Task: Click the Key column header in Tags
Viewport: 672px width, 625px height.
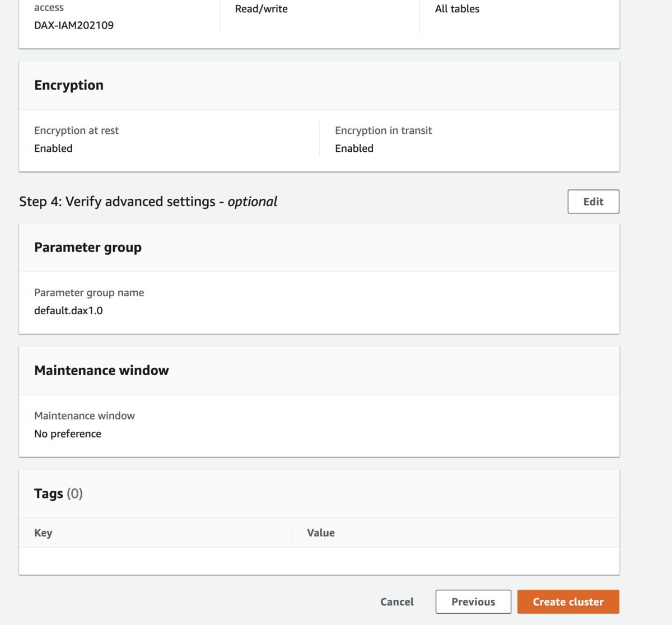Action: click(43, 533)
